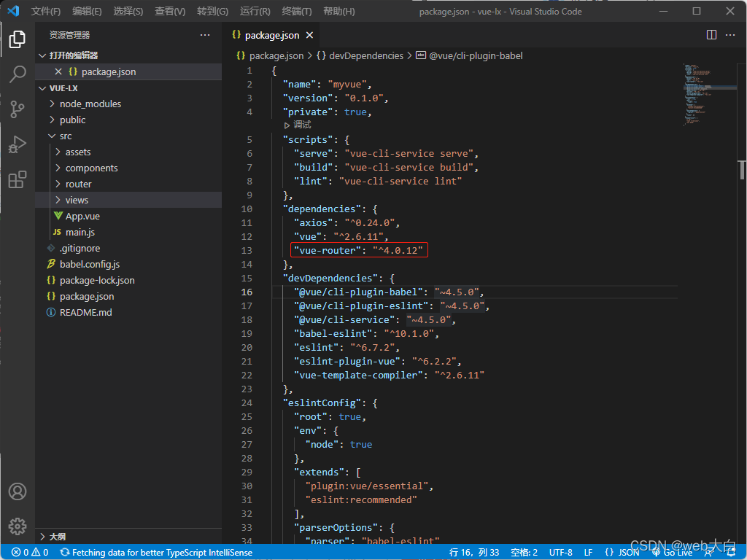Screen dimensions: 747x560
Task: Click the editor vertical scrollbar thumb
Action: [742, 170]
